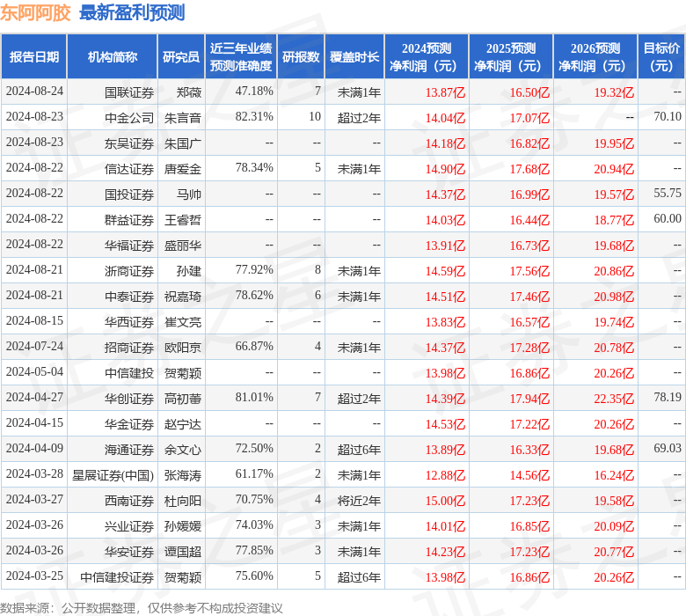Click researcher 崔文亮

pos(183,322)
